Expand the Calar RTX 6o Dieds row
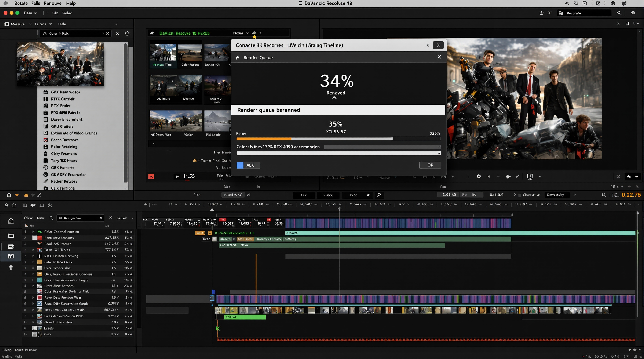644x359 pixels. click(33, 262)
